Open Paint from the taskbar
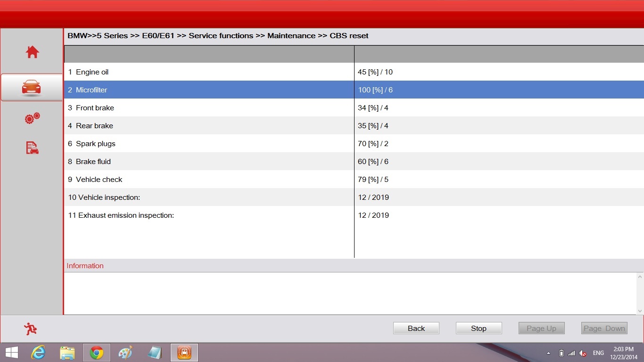 pyautogui.click(x=125, y=353)
